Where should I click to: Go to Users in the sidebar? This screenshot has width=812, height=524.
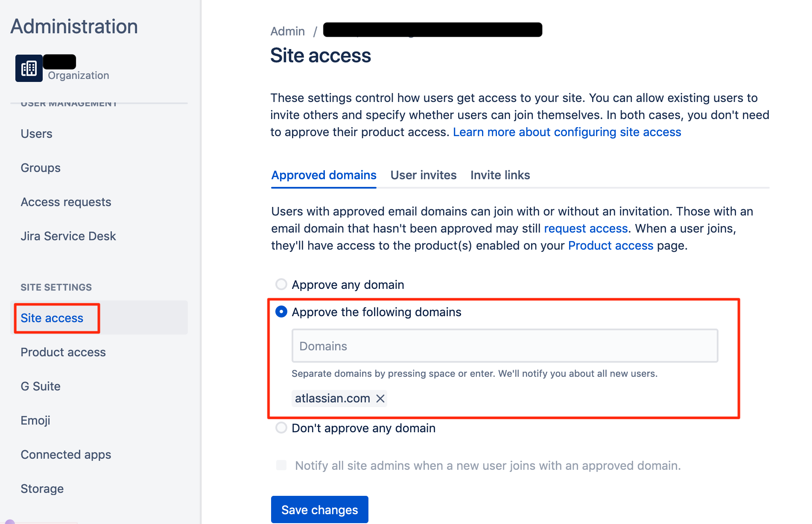(37, 134)
